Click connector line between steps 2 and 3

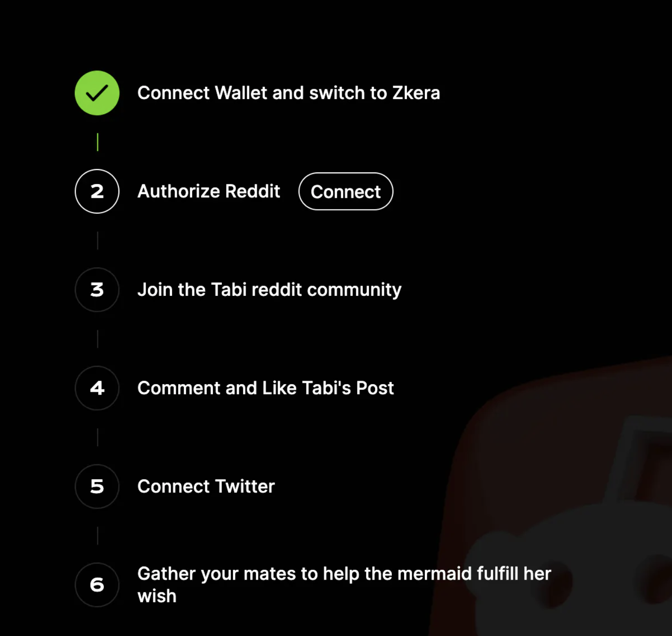pos(97,240)
